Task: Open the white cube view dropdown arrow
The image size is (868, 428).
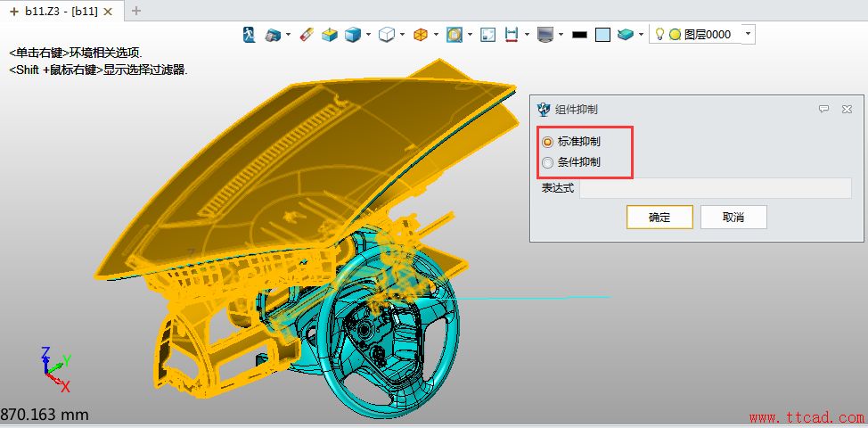Action: [x=402, y=35]
